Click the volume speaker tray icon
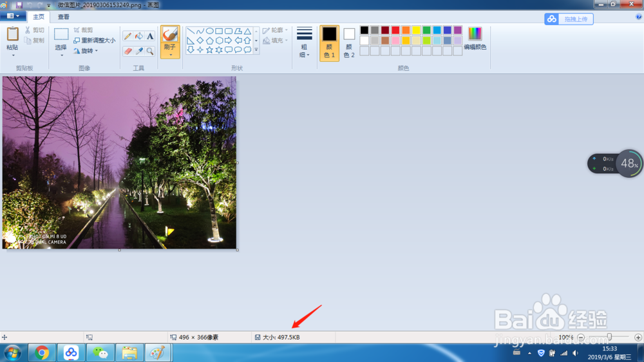 click(575, 354)
